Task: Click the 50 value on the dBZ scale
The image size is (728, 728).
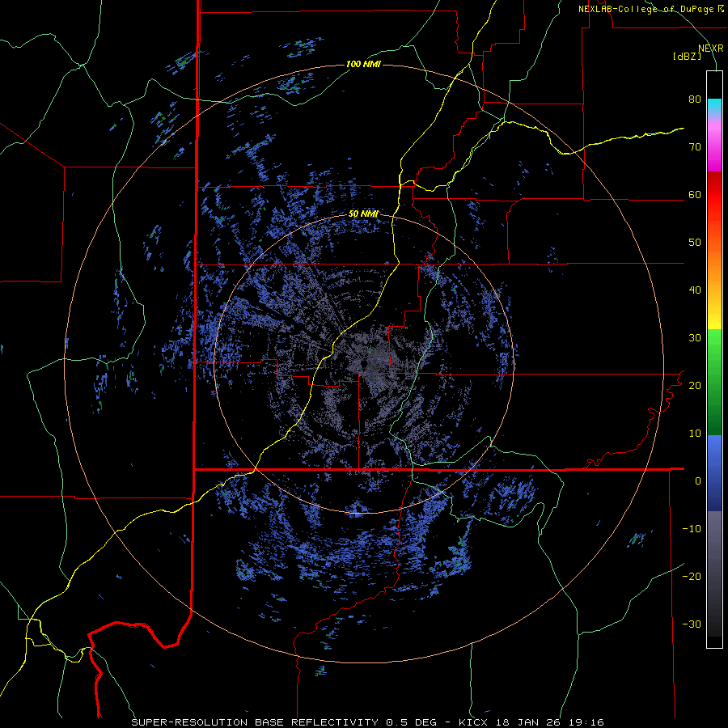Action: (x=695, y=243)
